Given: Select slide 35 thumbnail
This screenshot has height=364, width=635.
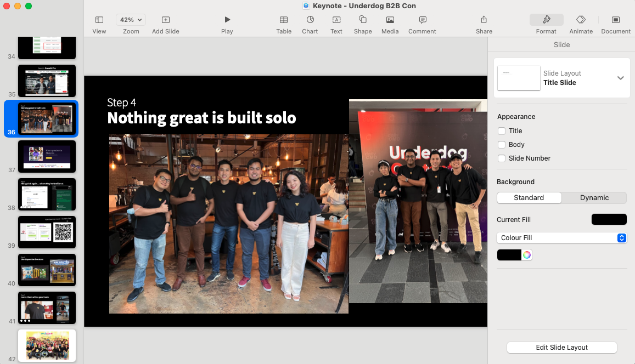Looking at the screenshot, I should 47,81.
